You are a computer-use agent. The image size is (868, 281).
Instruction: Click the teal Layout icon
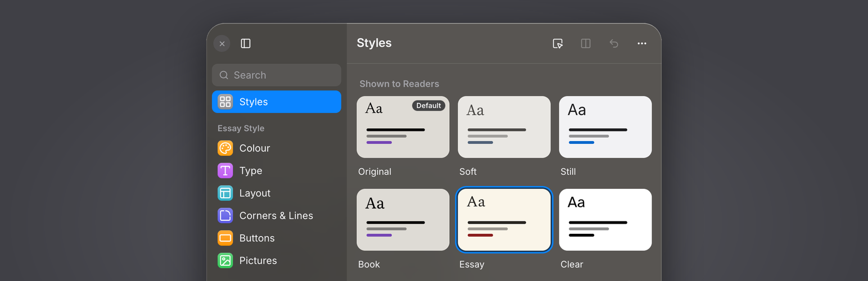(x=225, y=193)
